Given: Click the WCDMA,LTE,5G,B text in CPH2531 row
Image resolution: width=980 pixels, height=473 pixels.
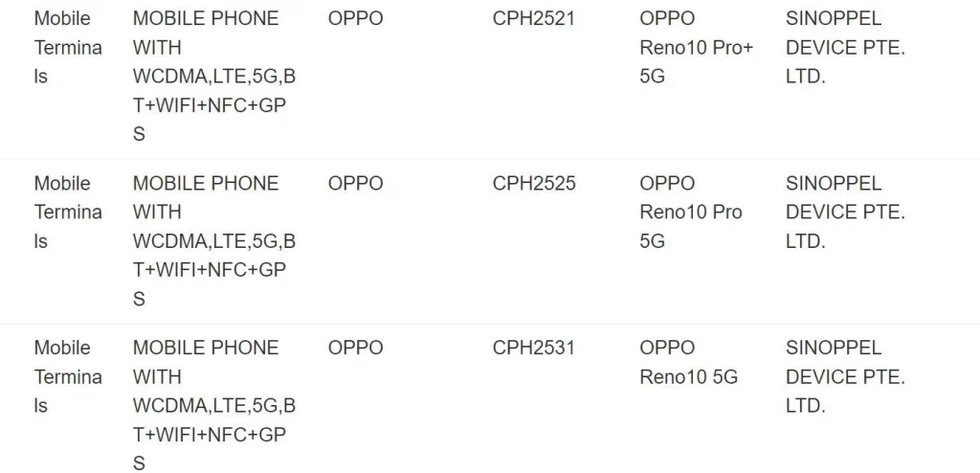Looking at the screenshot, I should pyautogui.click(x=213, y=406).
